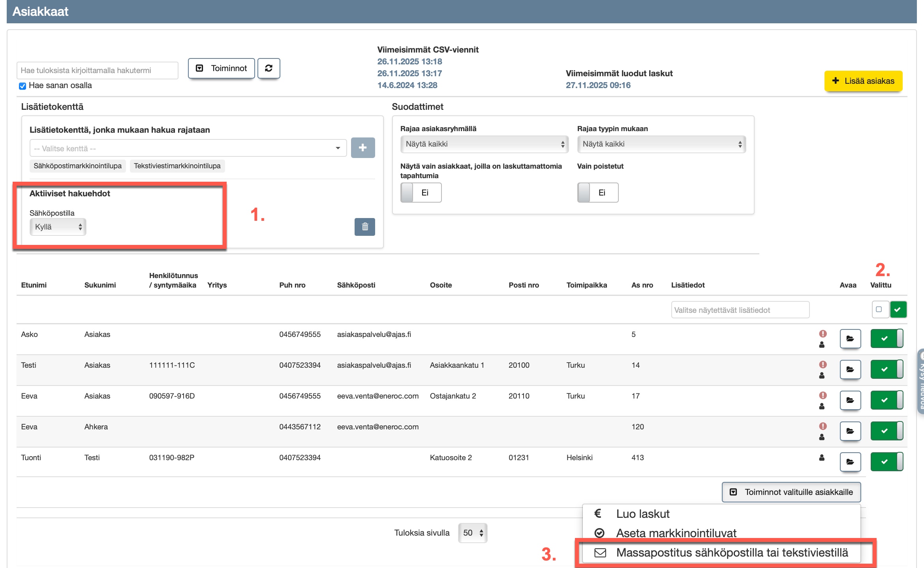Click person icon on Testi Asiakas row

822,376
